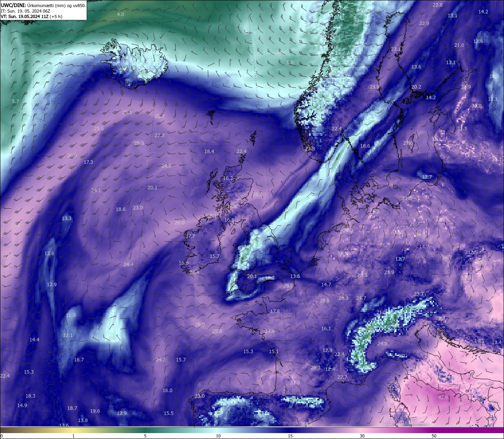Click the 24.1 value on the map
The width and height of the screenshot is (504, 439).
[96, 190]
